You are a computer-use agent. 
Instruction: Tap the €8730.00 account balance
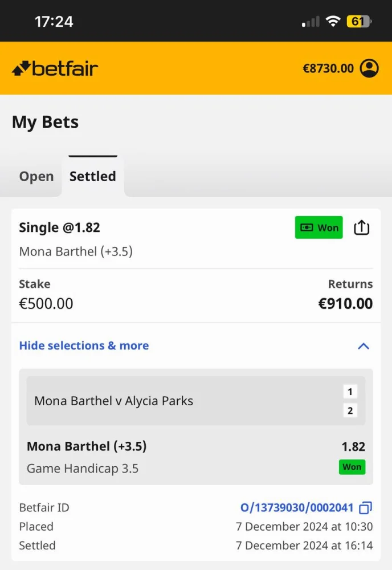point(328,68)
